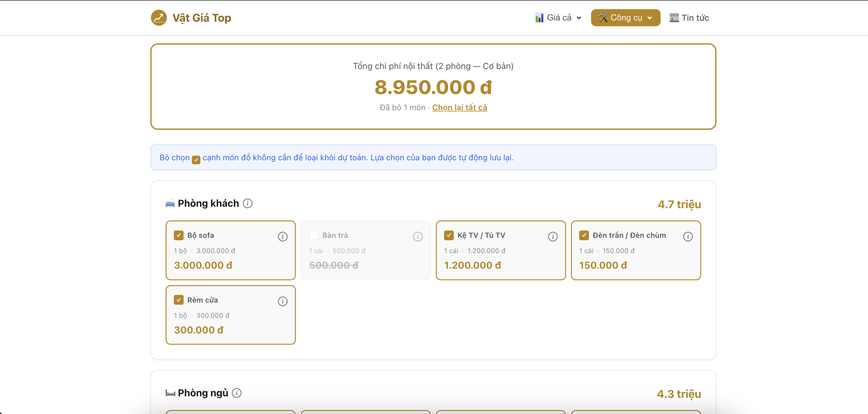Viewport: 868px width, 414px height.
Task: Open info icon on Rèm cửa card
Action: click(x=283, y=301)
